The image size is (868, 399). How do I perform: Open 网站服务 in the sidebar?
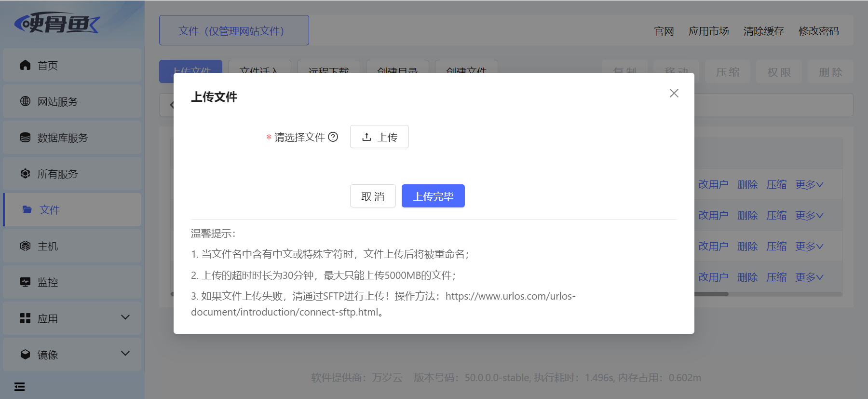(x=72, y=101)
